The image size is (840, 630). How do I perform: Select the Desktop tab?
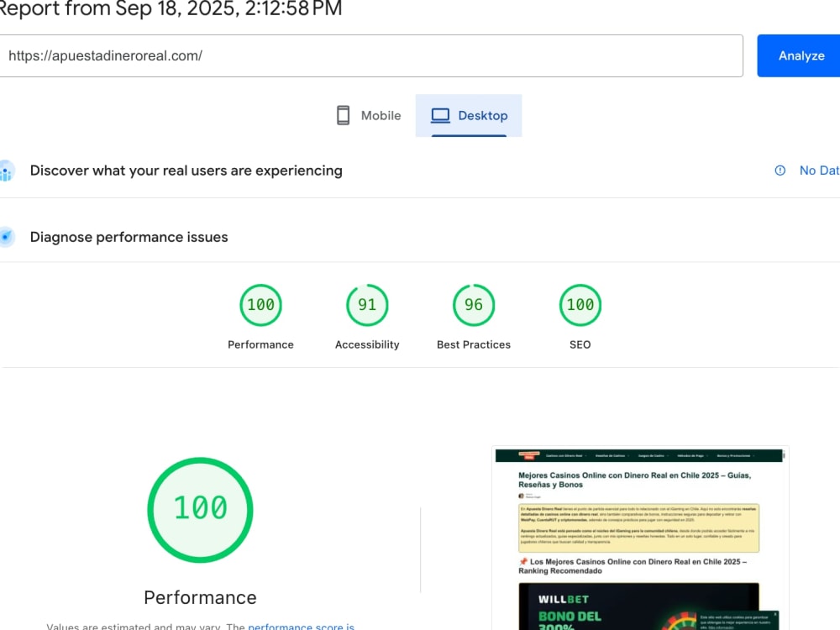469,116
